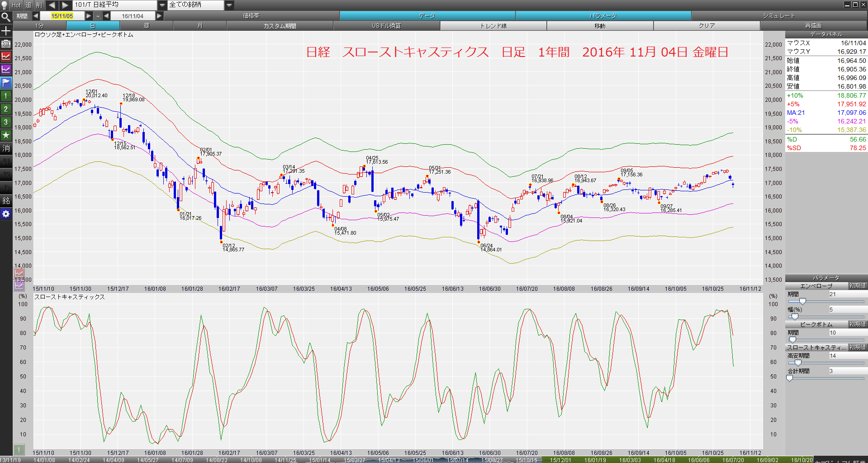Open the Hot stocks button
Screen dimensions: 868x463
click(x=16, y=5)
